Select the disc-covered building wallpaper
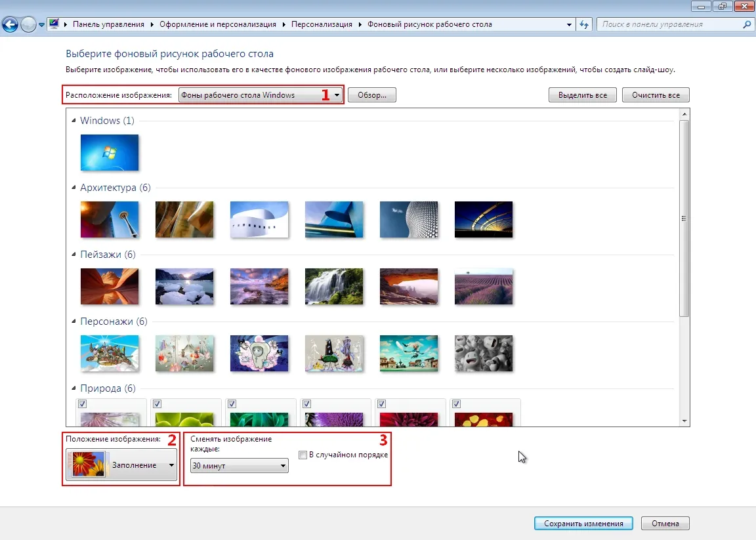The height and width of the screenshot is (540, 756). pos(409,219)
